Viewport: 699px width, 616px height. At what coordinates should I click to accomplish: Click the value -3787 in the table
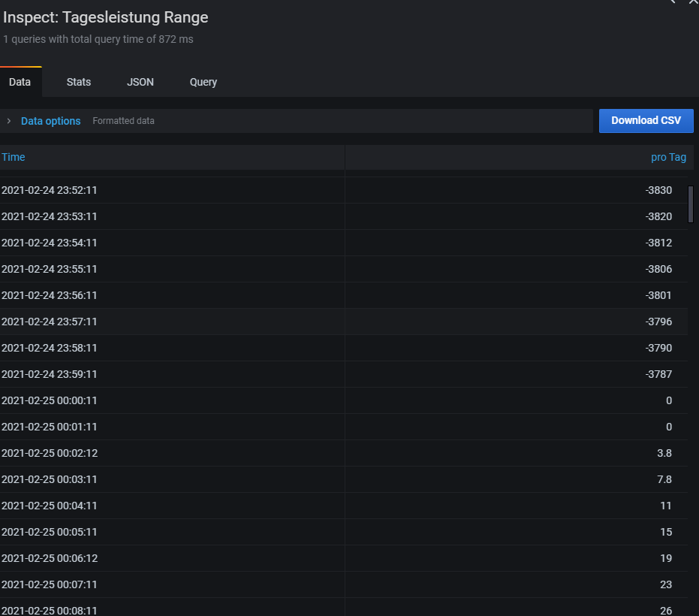point(658,374)
